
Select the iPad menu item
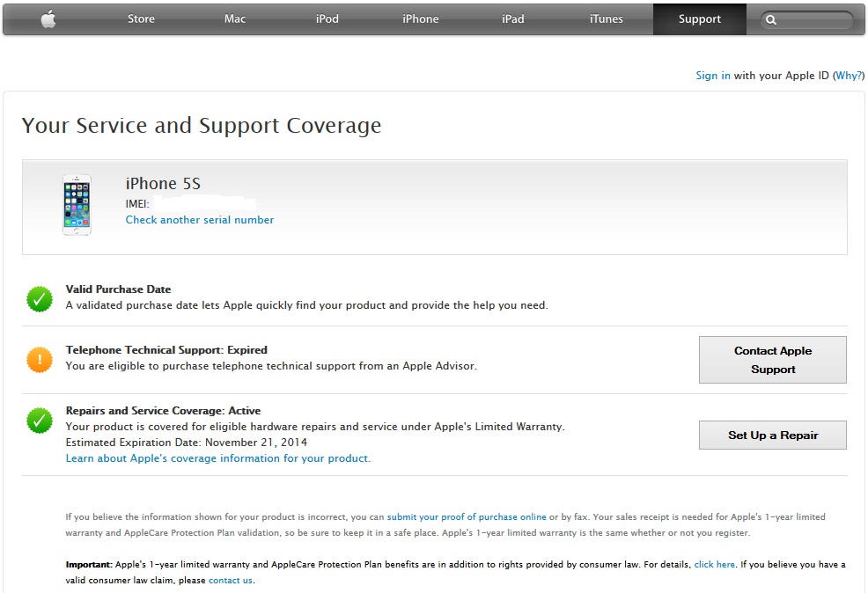(x=513, y=18)
